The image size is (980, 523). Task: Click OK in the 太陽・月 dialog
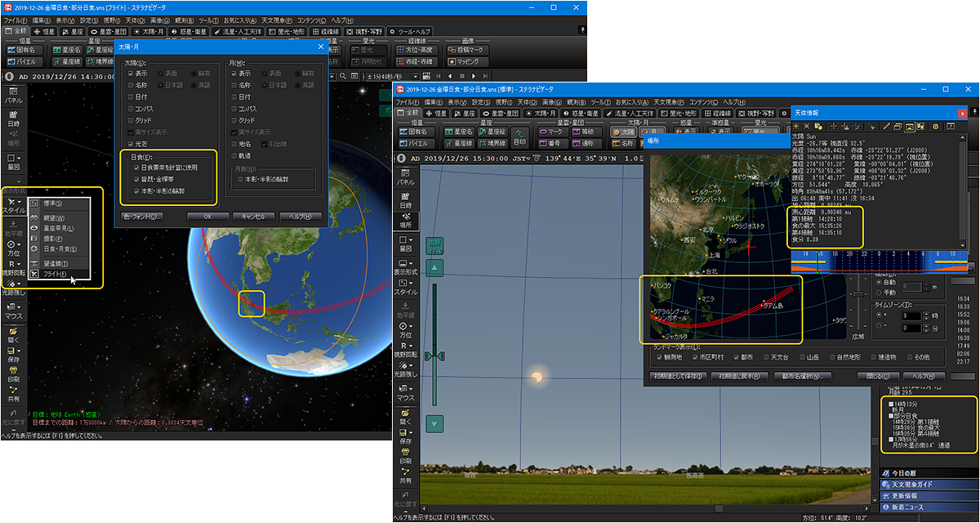point(207,217)
